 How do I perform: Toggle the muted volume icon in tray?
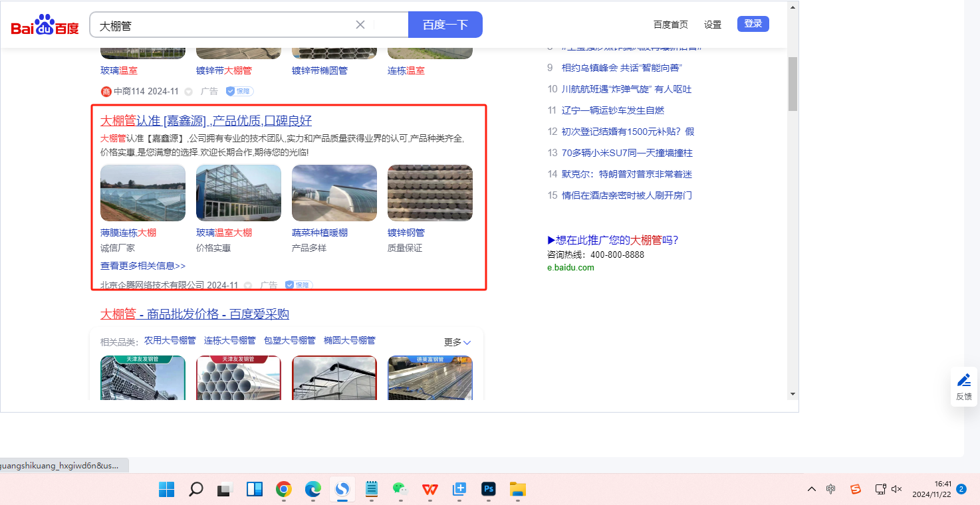[x=896, y=489]
